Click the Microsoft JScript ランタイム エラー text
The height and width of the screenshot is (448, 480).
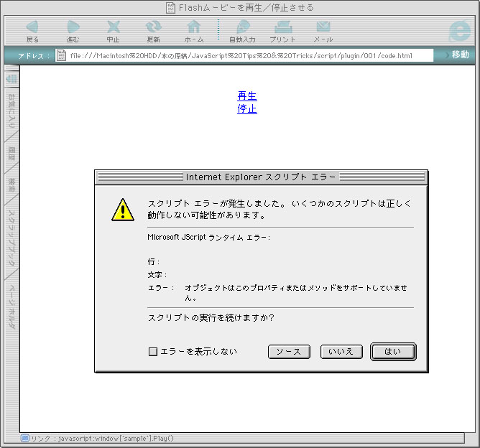click(x=209, y=238)
